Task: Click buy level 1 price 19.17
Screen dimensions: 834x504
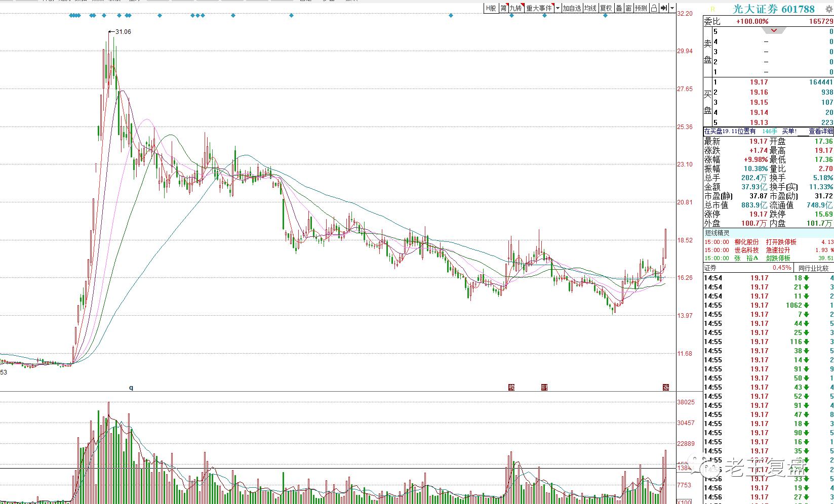Action: click(759, 82)
